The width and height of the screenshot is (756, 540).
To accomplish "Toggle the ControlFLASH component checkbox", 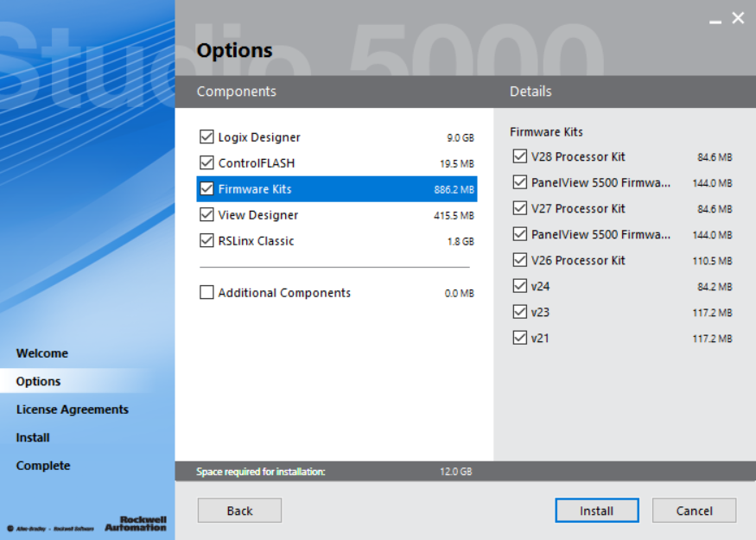I will point(206,163).
